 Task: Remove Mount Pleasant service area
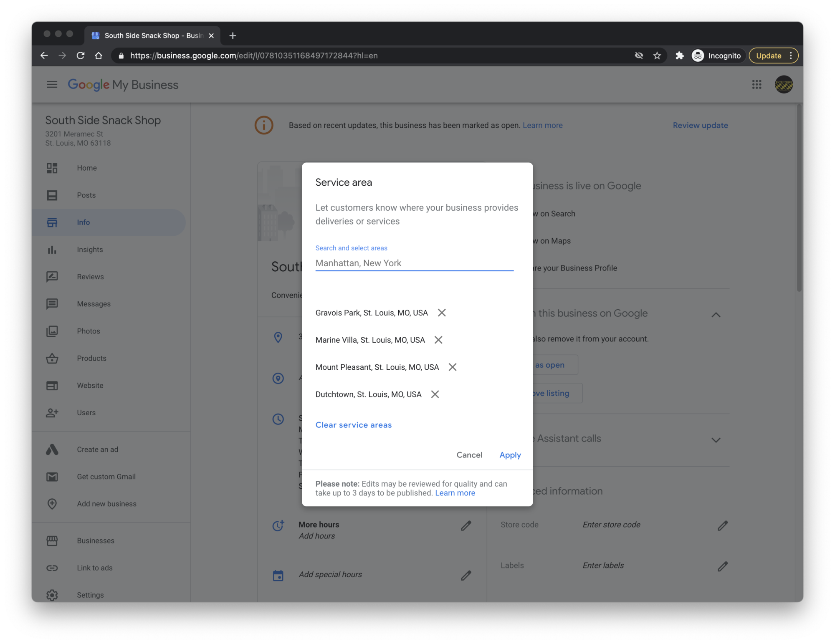click(x=453, y=367)
